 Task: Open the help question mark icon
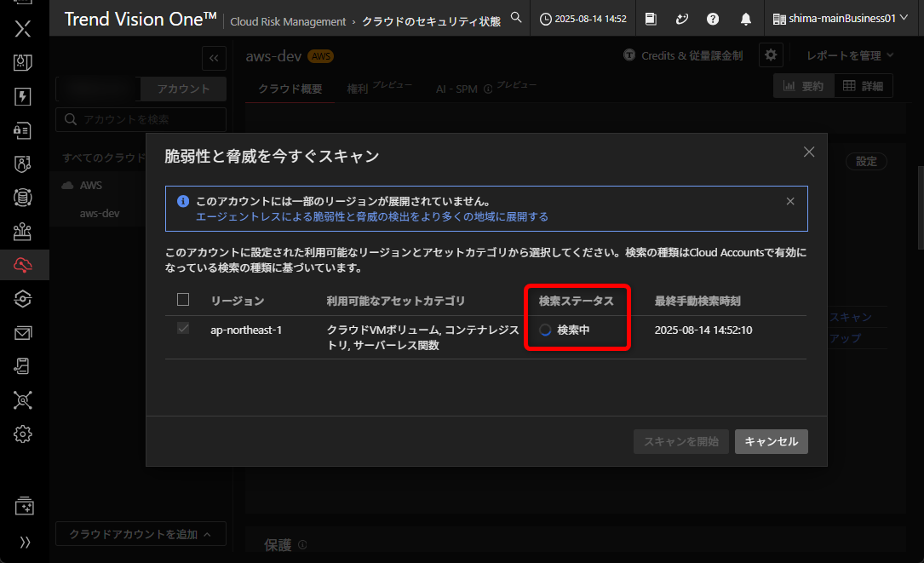click(x=713, y=19)
